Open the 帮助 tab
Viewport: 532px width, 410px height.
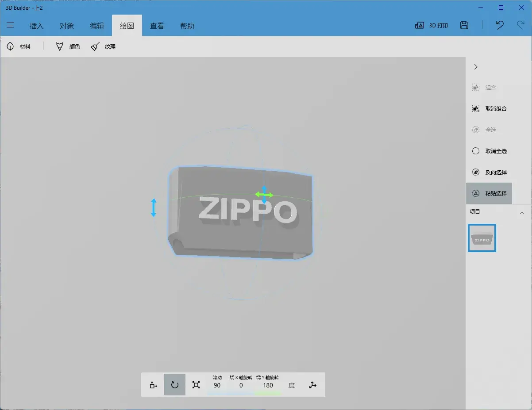click(x=187, y=26)
